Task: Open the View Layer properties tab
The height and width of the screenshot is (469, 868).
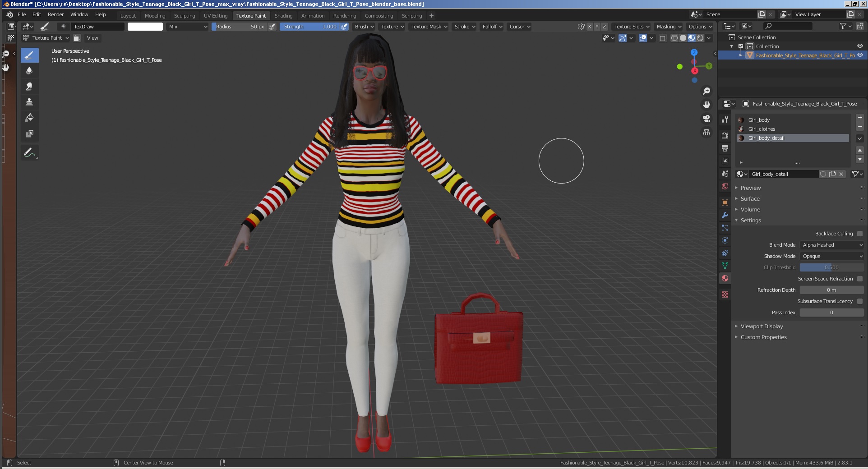Action: pos(725,161)
